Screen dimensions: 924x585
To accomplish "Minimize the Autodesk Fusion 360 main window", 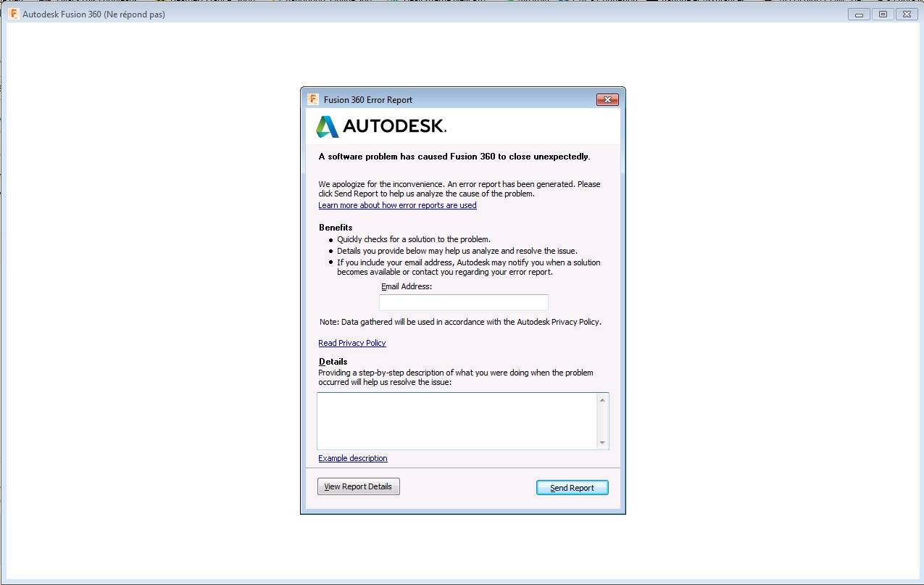I will (x=859, y=14).
